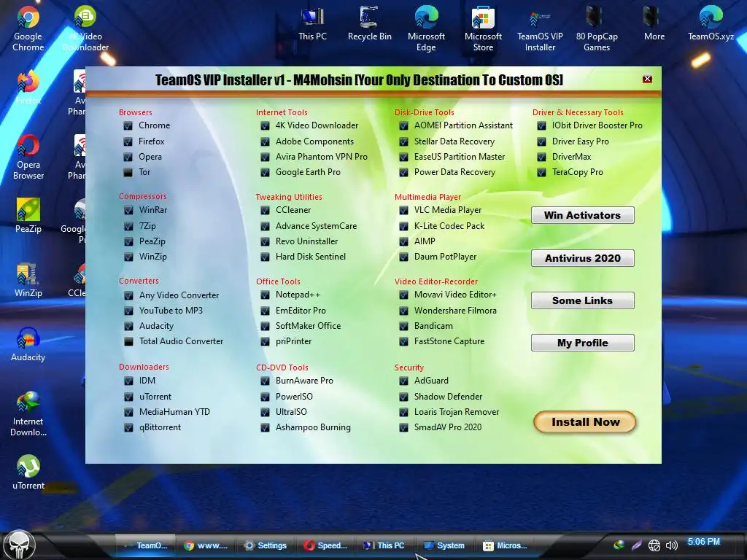Click the Daum PotPlayer label

tap(445, 257)
